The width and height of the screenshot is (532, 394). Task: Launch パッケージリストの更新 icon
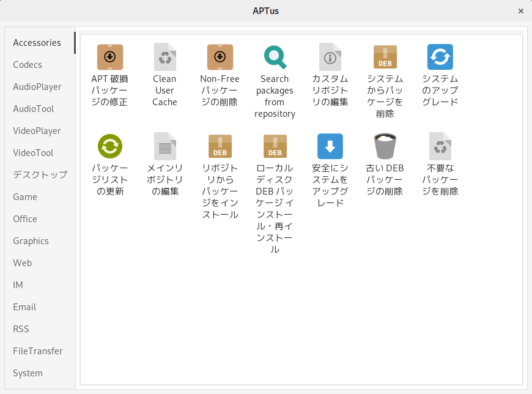110,146
